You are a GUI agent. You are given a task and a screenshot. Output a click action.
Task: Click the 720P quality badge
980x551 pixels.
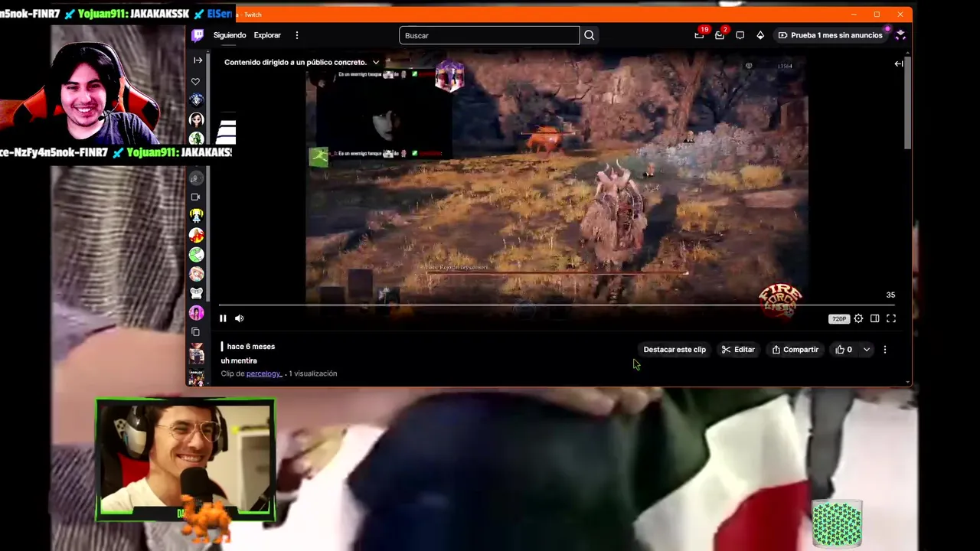[x=839, y=319]
